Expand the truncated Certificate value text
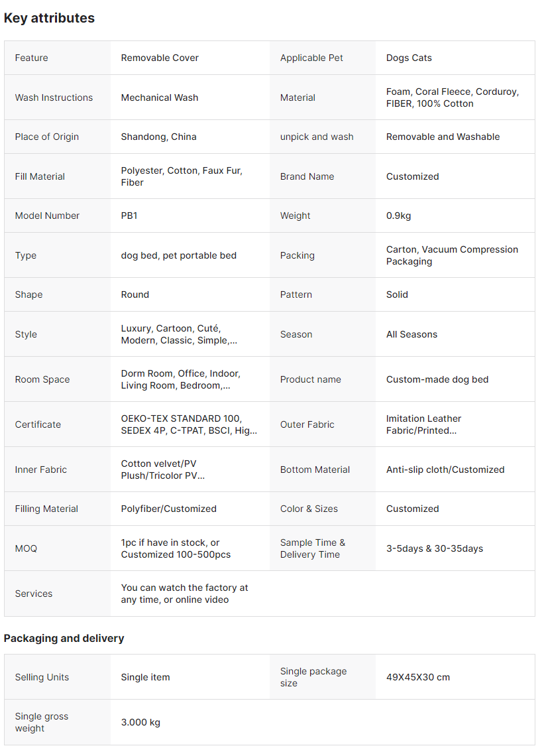The height and width of the screenshot is (756, 542). [x=189, y=424]
